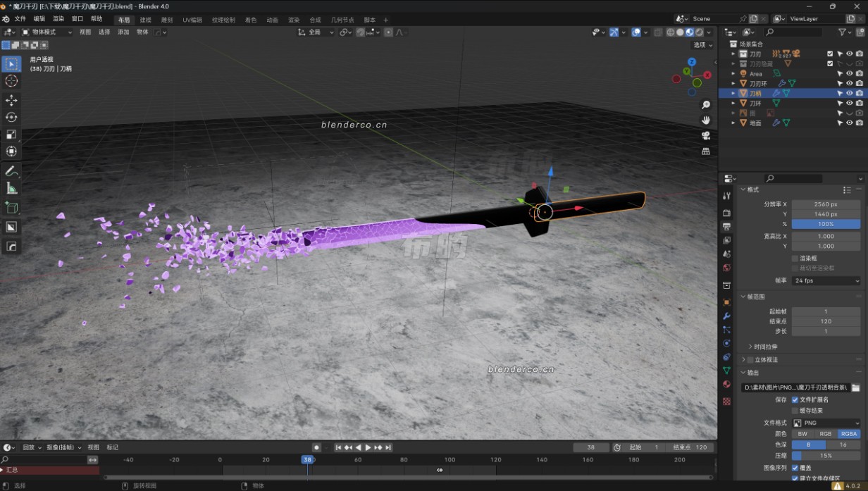Switch perspective/orthographic grid icon
Screen dimensions: 868x491
pyautogui.click(x=706, y=151)
